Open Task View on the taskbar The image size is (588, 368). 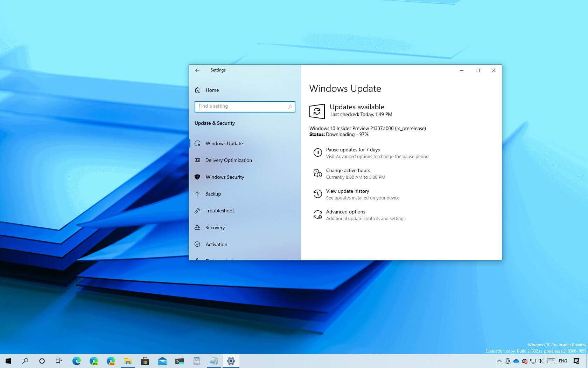[x=59, y=361]
